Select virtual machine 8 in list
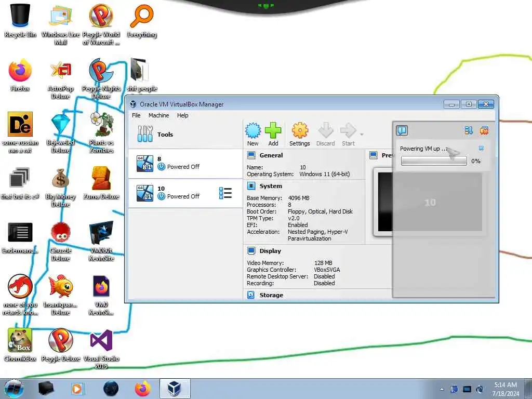Image resolution: width=532 pixels, height=399 pixels. pyautogui.click(x=185, y=163)
